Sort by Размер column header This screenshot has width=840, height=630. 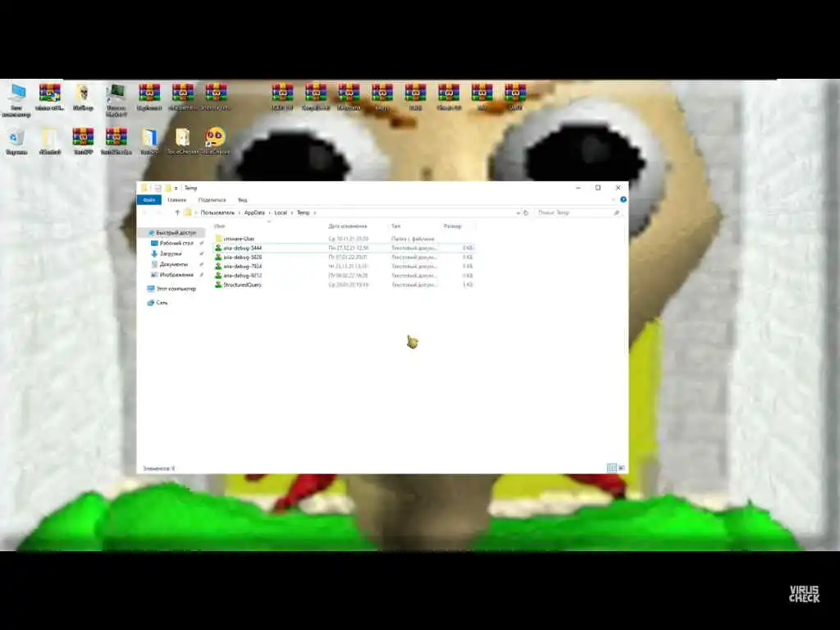453,226
